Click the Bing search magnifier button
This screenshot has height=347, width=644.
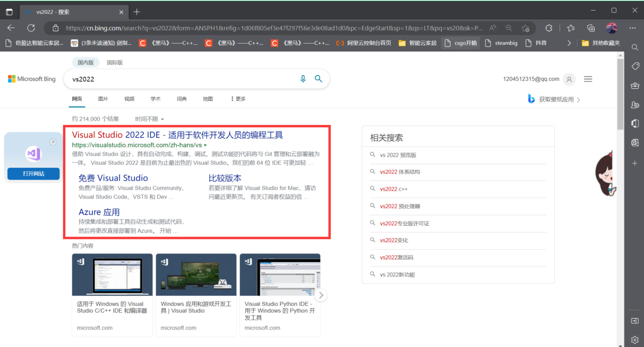click(318, 79)
